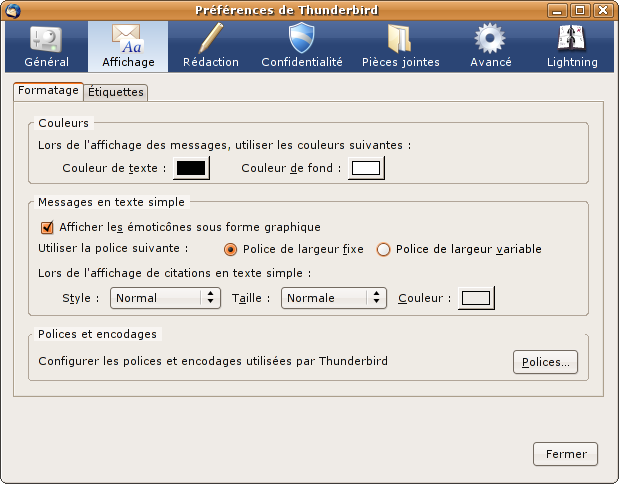Select the Affichage pane icon
This screenshot has height=484, width=619.
(128, 47)
